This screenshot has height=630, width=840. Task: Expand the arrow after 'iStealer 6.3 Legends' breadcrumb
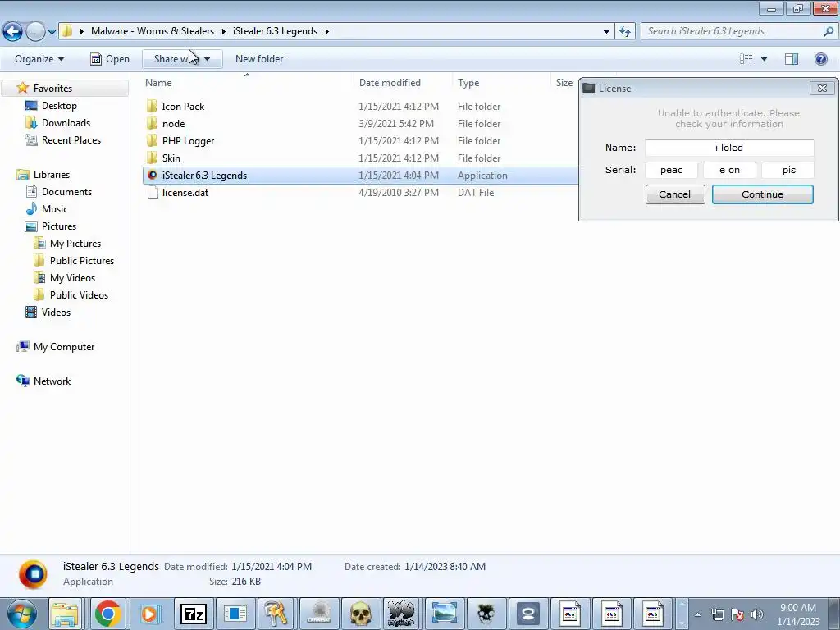point(326,32)
